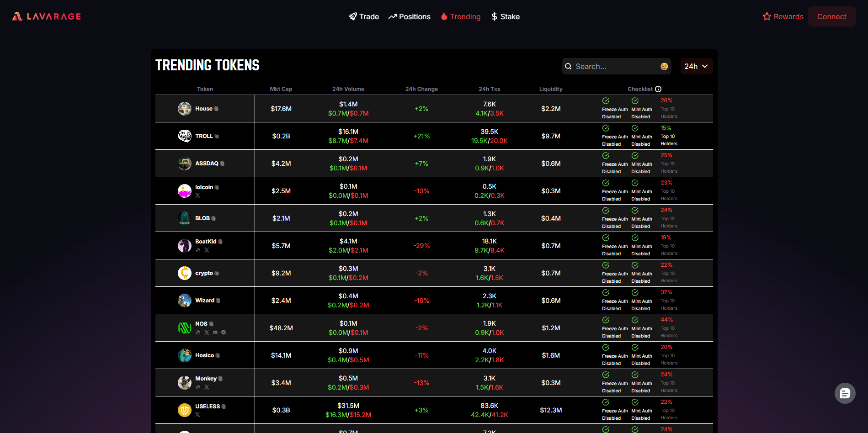
Task: Expand the 24h timeframe dropdown
Action: coord(696,67)
